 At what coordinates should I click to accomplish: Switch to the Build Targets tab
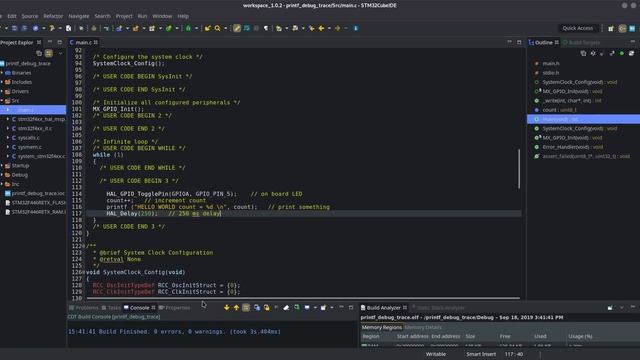pyautogui.click(x=581, y=42)
